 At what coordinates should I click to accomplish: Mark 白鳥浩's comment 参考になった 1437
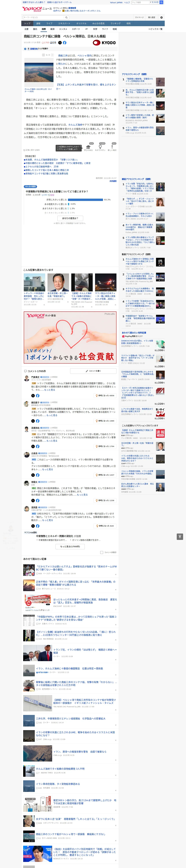click(x=105, y=475)
